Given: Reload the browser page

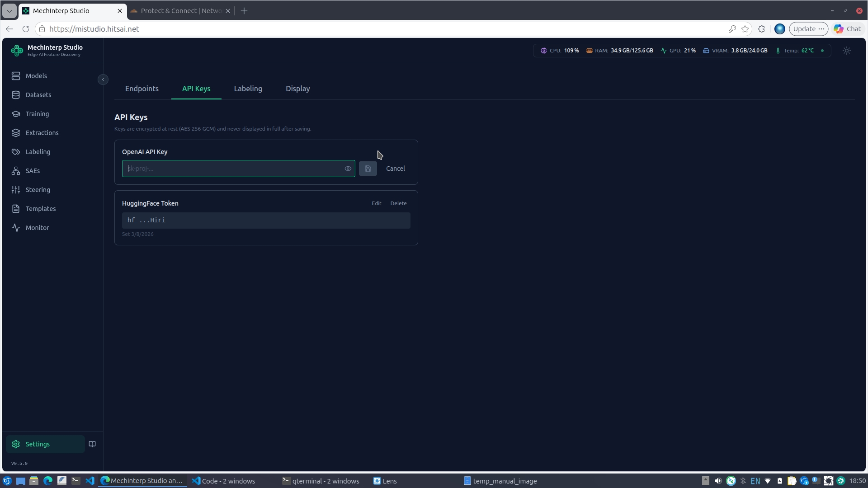Looking at the screenshot, I should click(x=26, y=29).
